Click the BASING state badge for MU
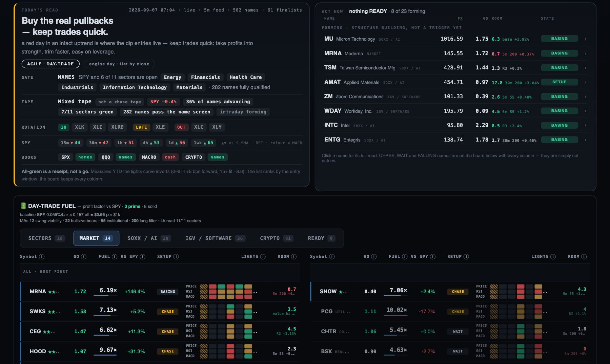Image resolution: width=610 pixels, height=364 pixels. coord(559,39)
